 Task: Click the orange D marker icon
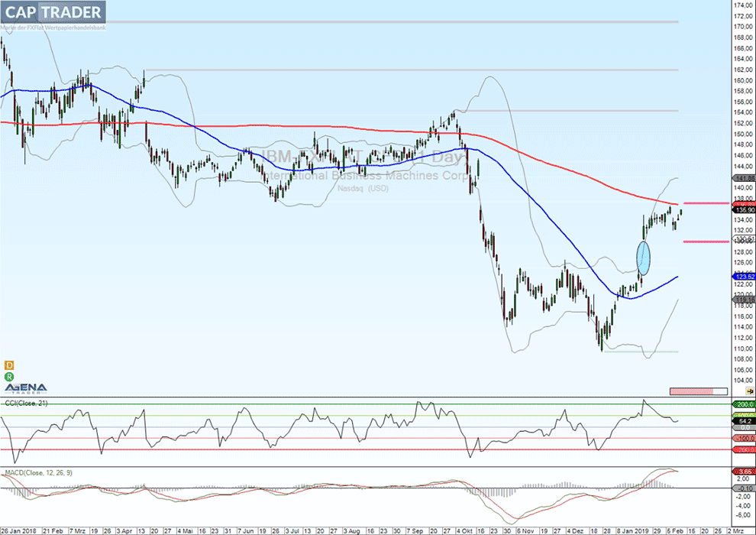click(x=9, y=365)
